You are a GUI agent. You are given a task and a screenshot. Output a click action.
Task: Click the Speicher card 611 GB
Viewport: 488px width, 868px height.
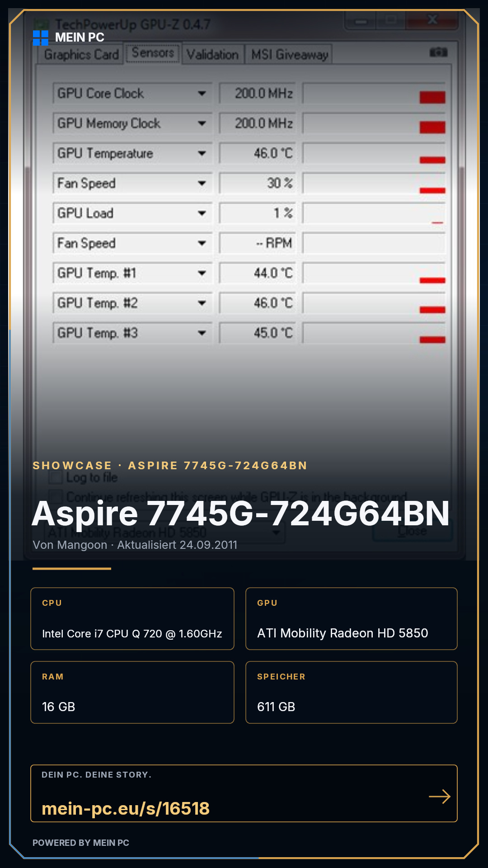(x=352, y=693)
